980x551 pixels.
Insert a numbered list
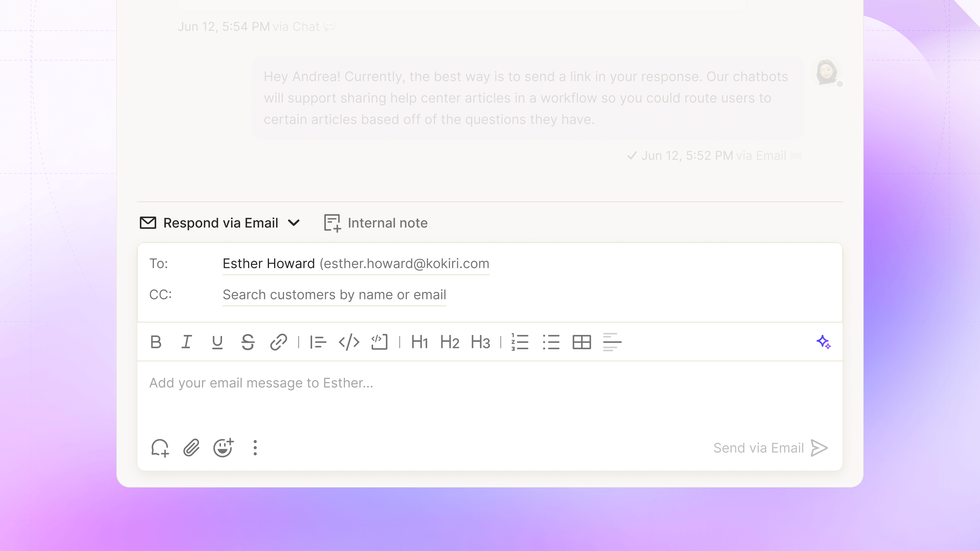pos(520,342)
